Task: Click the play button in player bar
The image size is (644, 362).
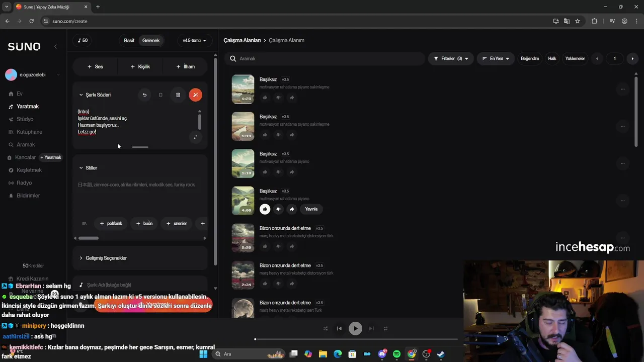Action: coord(355,328)
